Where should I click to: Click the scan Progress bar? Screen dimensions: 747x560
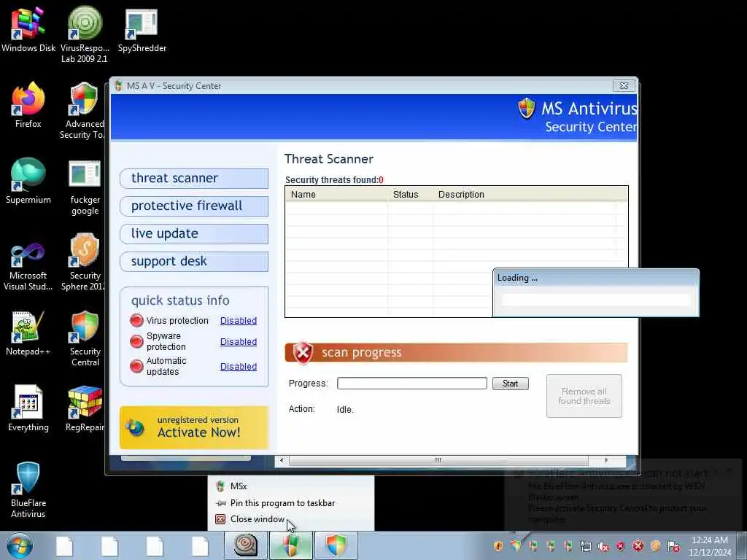point(411,384)
